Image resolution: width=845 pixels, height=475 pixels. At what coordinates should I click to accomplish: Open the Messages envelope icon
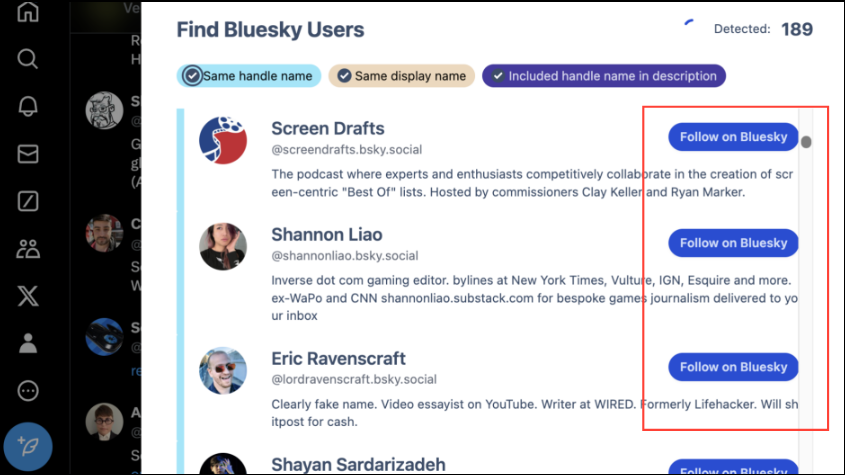(28, 154)
